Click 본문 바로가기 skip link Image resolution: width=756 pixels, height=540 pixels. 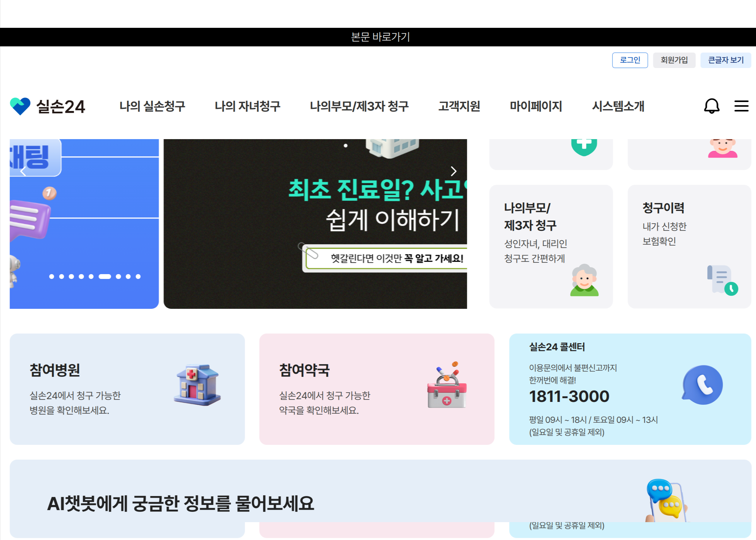coord(380,37)
